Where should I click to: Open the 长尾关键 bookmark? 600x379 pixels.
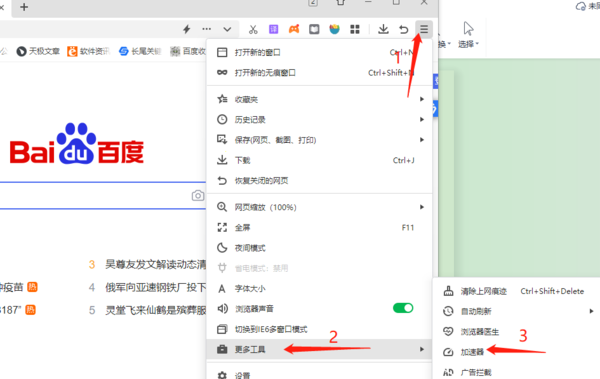click(140, 51)
